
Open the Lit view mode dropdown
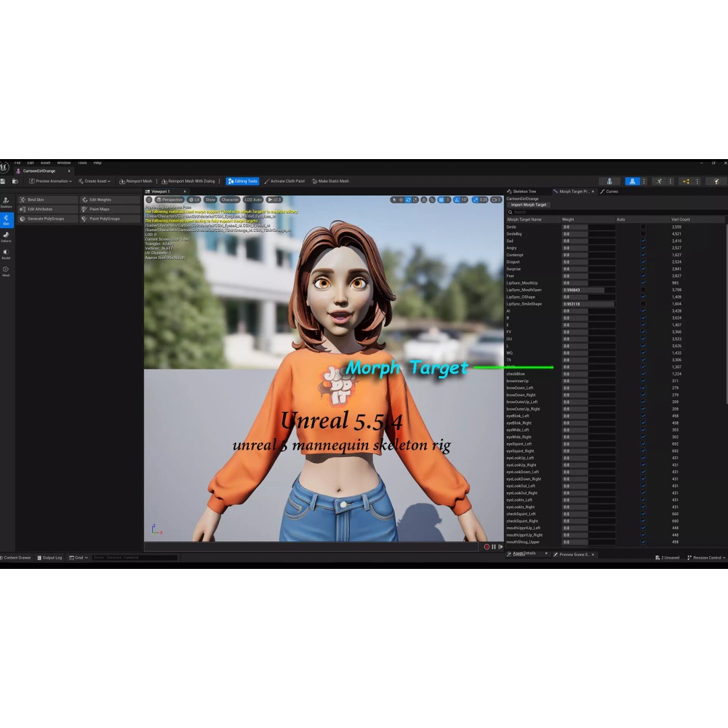pyautogui.click(x=194, y=200)
